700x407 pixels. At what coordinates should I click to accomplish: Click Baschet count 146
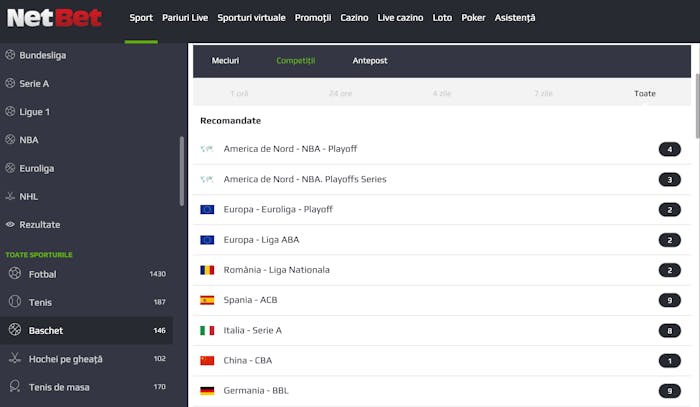(x=159, y=330)
